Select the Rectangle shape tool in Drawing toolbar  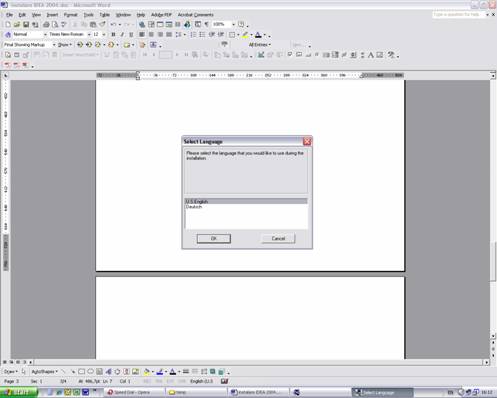point(81,371)
